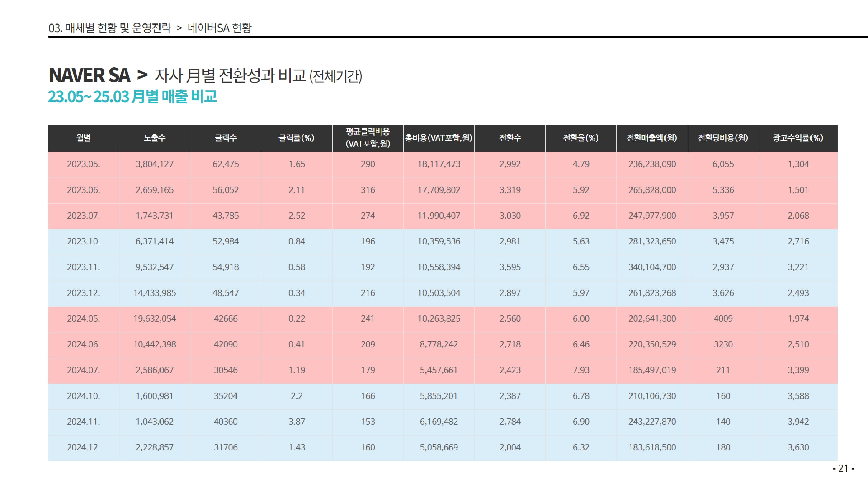Click conversion revenue '340,104,700'

(652, 267)
